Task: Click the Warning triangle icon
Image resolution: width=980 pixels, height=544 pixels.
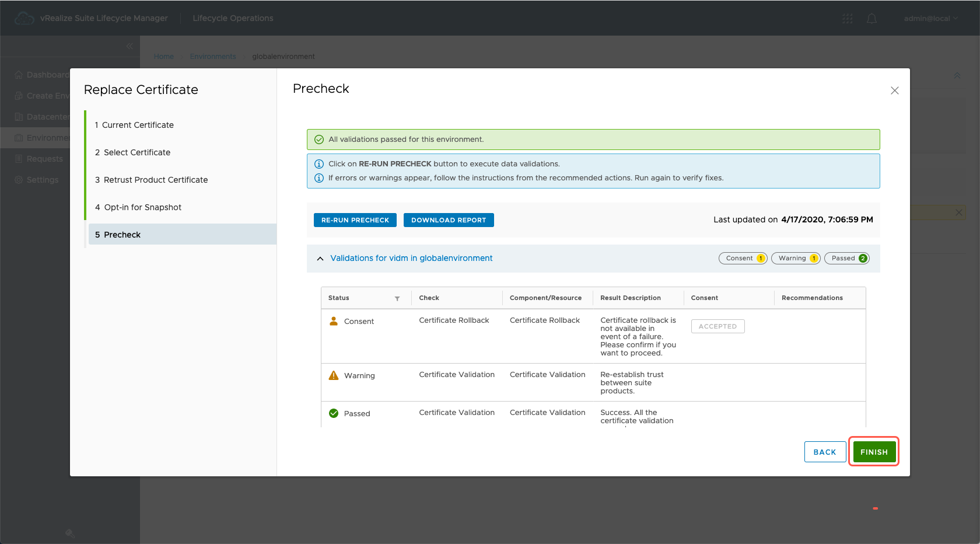Action: click(x=334, y=375)
